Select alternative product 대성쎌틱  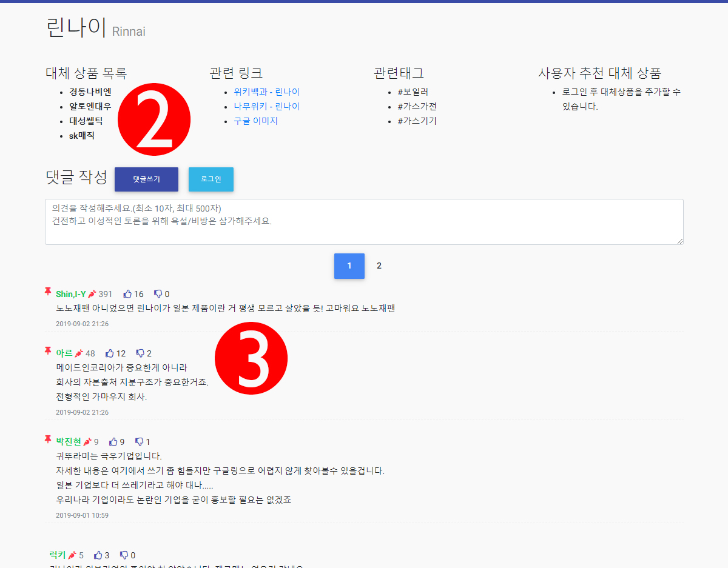86,121
